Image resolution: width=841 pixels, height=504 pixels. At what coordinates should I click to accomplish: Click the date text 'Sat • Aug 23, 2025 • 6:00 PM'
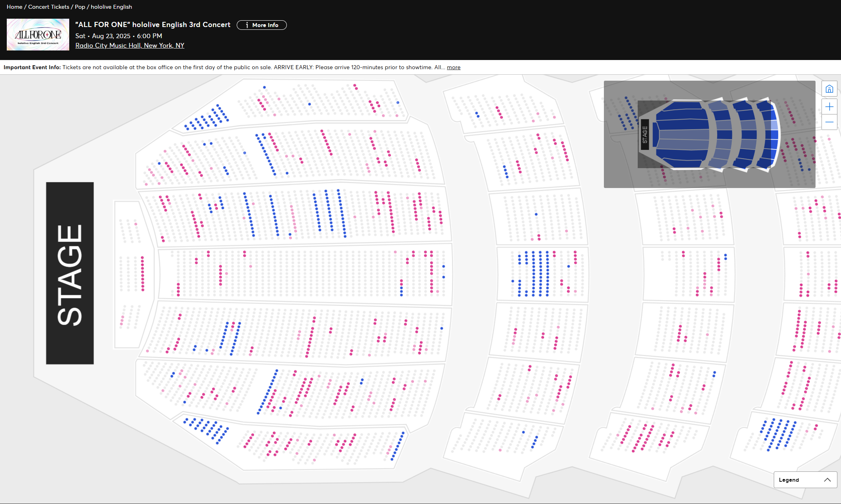tap(119, 36)
